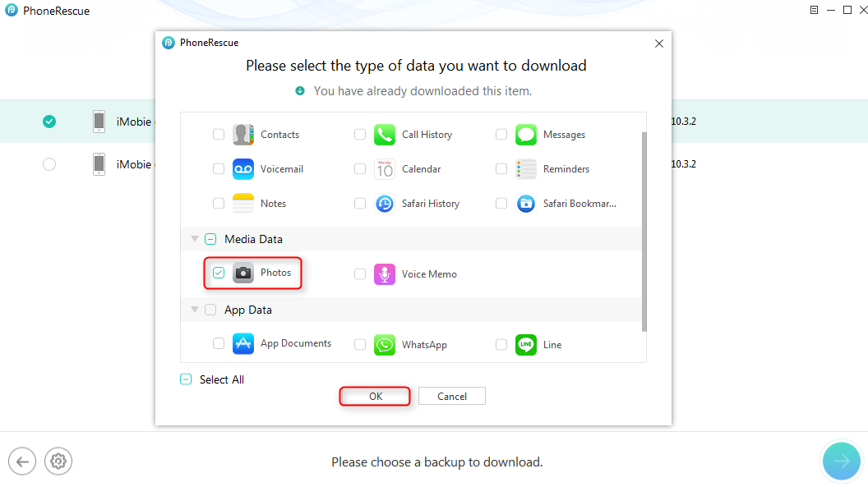
Task: Click the Reminders list icon
Action: (526, 169)
